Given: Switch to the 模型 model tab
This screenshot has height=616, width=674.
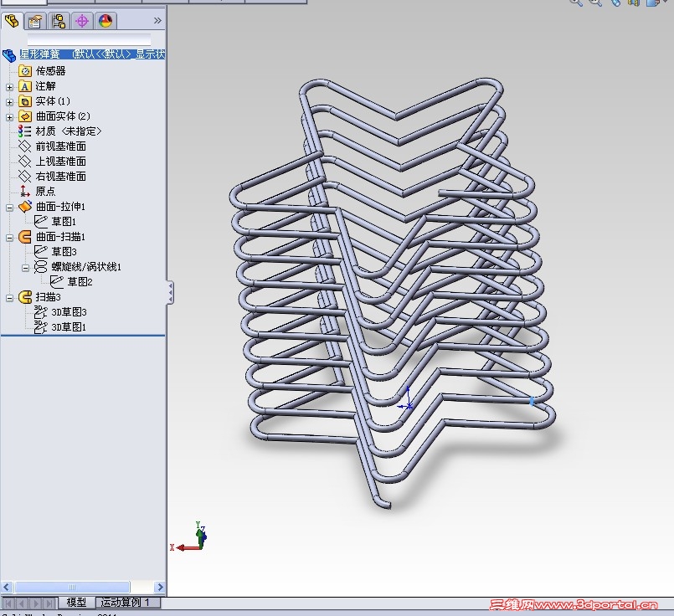Looking at the screenshot, I should 76,603.
